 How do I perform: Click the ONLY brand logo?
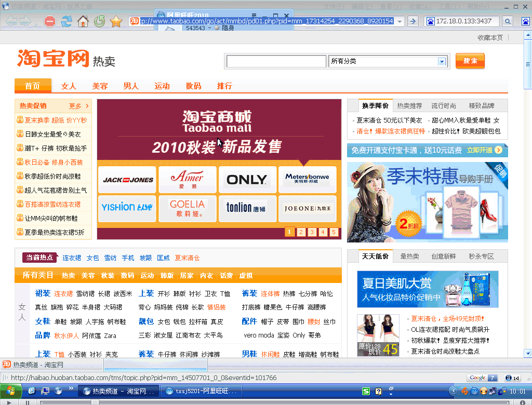coord(247,180)
